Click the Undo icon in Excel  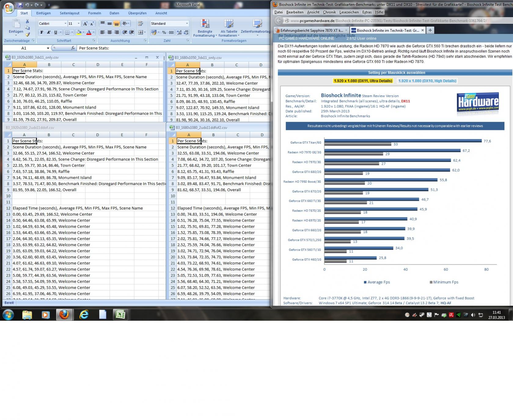tap(27, 5)
